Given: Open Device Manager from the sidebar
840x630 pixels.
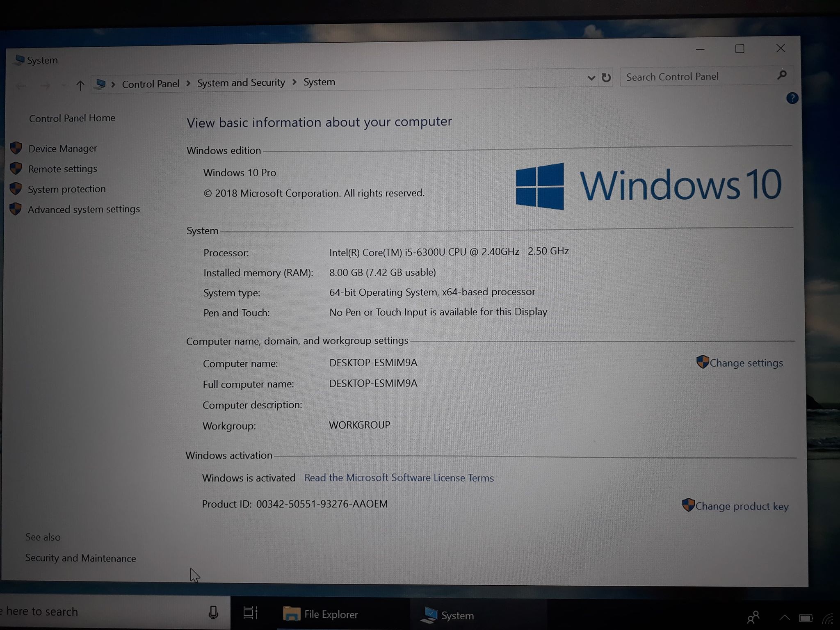Looking at the screenshot, I should pyautogui.click(x=62, y=148).
